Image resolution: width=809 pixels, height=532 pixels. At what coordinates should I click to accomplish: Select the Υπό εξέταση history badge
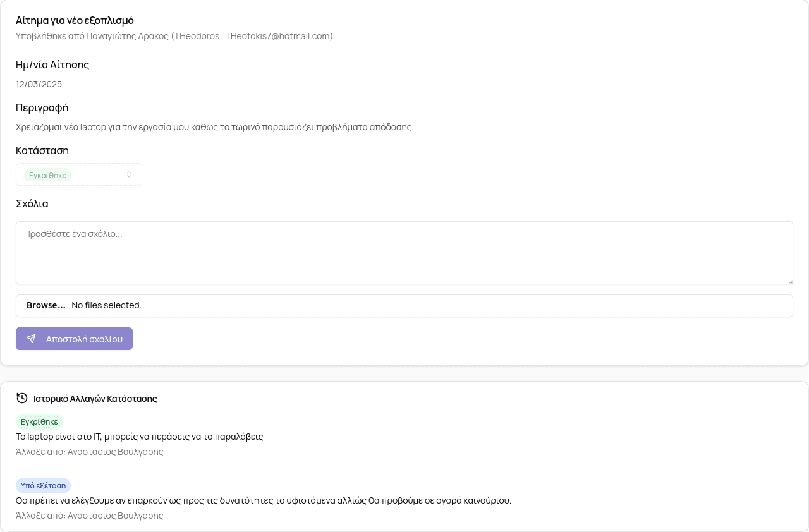pyautogui.click(x=43, y=485)
